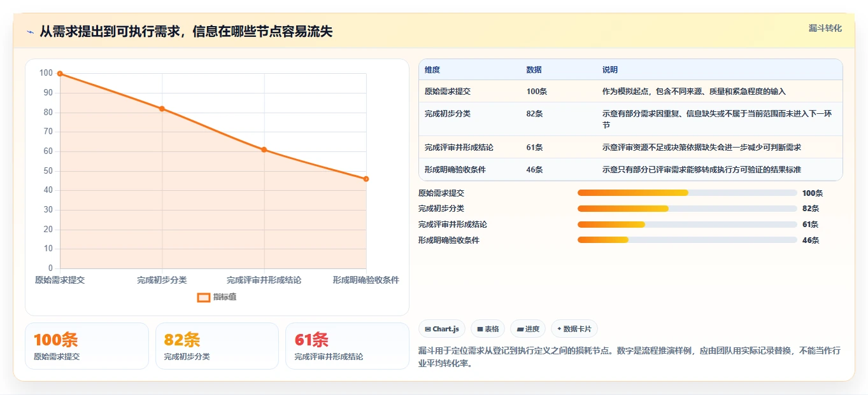Viewport: 868px width, 395px height.
Task: Click the 形成明确验收条件 progress bar
Action: click(687, 240)
